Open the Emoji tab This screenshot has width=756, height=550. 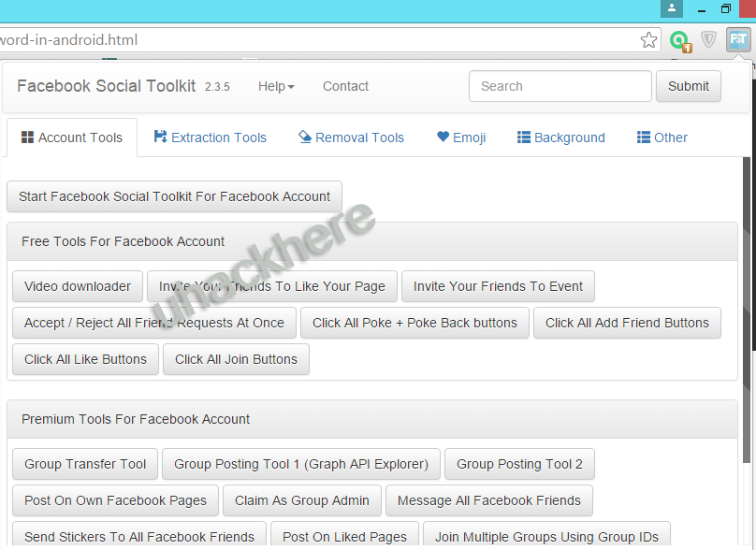click(x=461, y=137)
